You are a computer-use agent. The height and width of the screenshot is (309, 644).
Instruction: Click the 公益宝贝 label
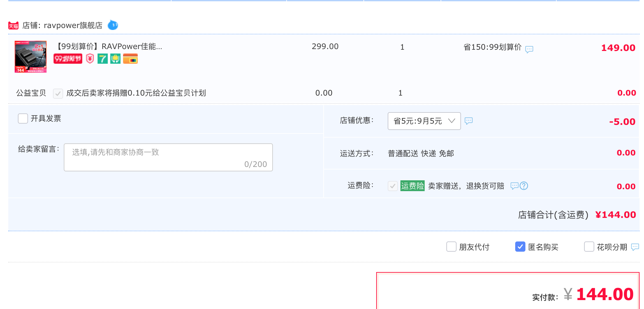click(31, 93)
